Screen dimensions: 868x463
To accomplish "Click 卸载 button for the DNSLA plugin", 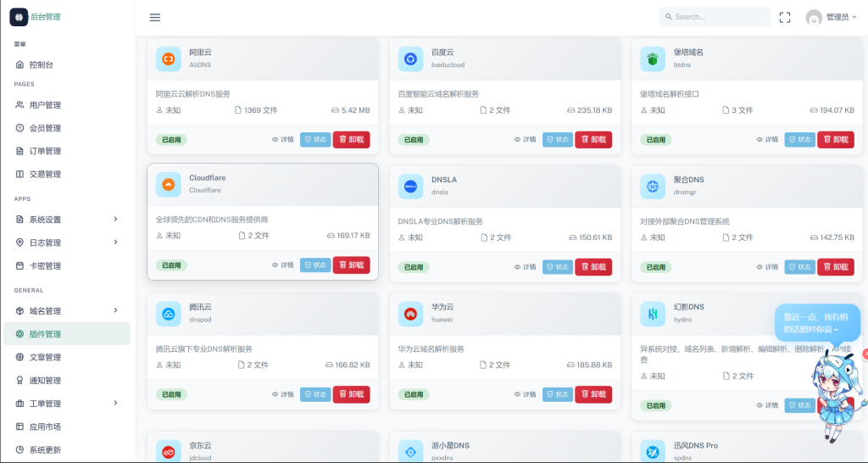I will coord(593,266).
